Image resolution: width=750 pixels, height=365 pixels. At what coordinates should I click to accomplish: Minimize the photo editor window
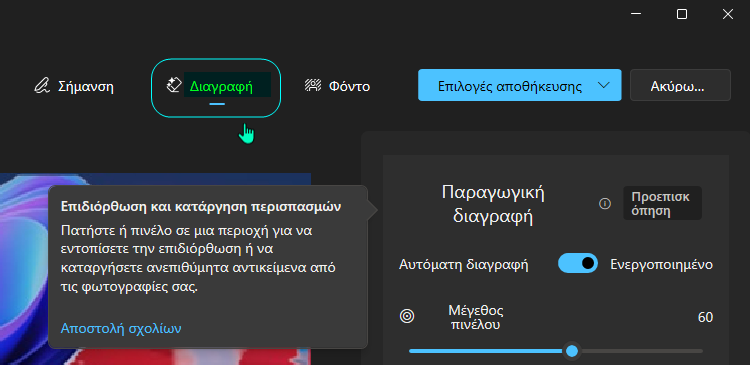pyautogui.click(x=636, y=14)
